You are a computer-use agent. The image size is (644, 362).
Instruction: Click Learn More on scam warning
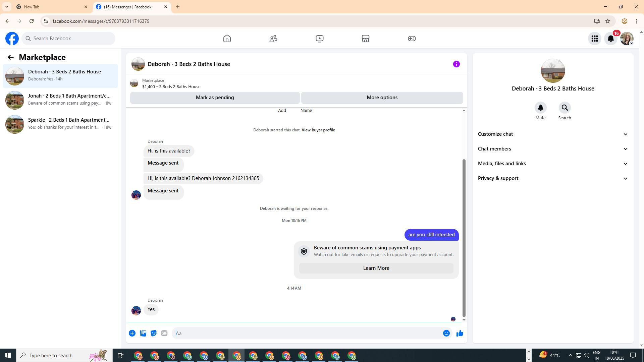click(376, 268)
